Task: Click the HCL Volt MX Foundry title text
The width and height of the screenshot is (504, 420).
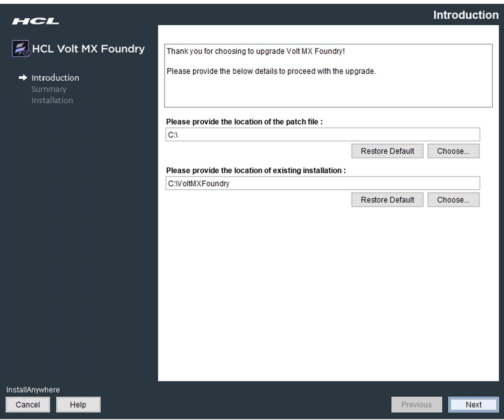Action: tap(88, 49)
